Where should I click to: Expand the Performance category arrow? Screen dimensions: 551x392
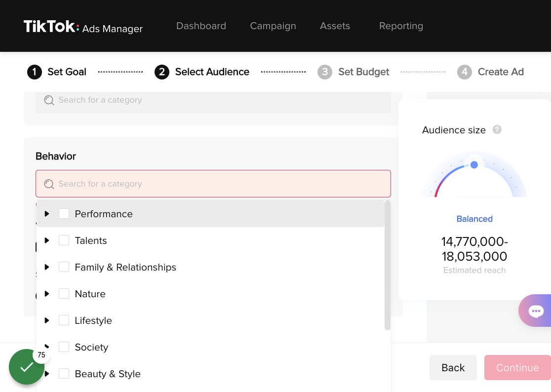[47, 214]
